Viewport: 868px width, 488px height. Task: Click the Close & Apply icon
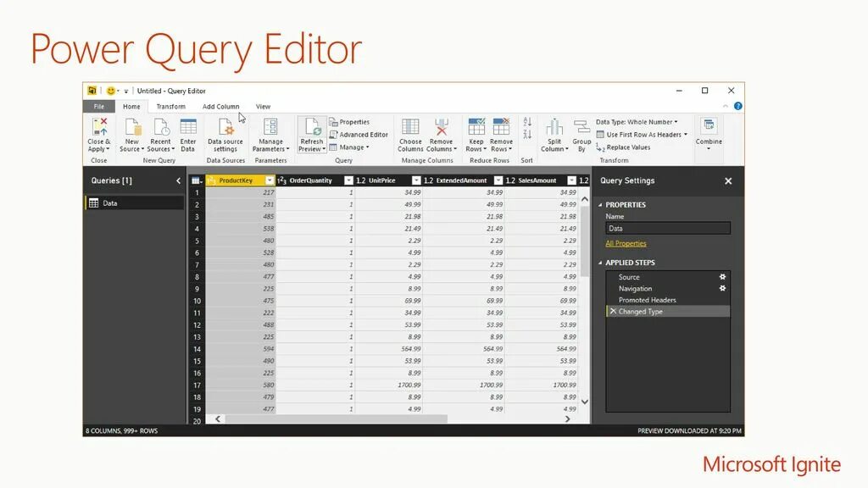100,127
